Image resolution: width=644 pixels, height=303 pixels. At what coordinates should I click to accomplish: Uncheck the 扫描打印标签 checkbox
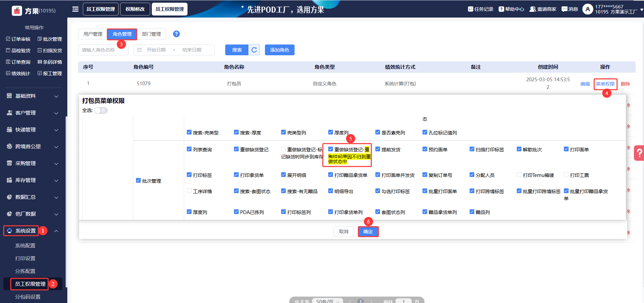click(472, 149)
